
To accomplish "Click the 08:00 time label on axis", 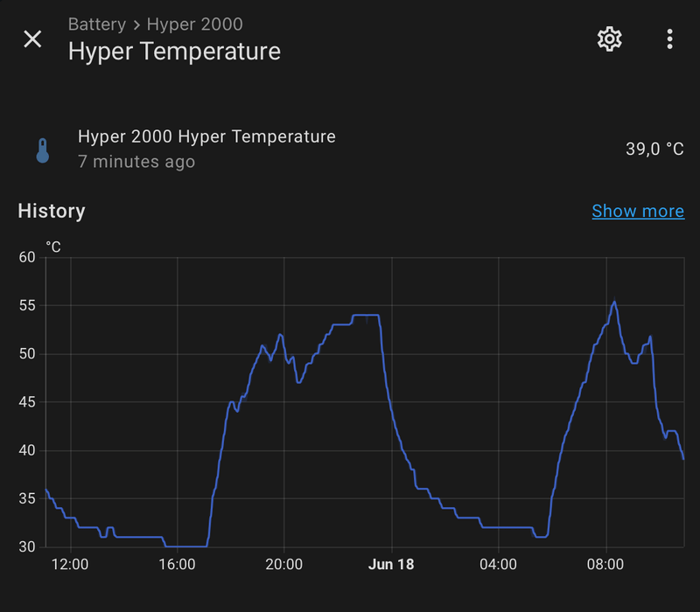I will [605, 565].
